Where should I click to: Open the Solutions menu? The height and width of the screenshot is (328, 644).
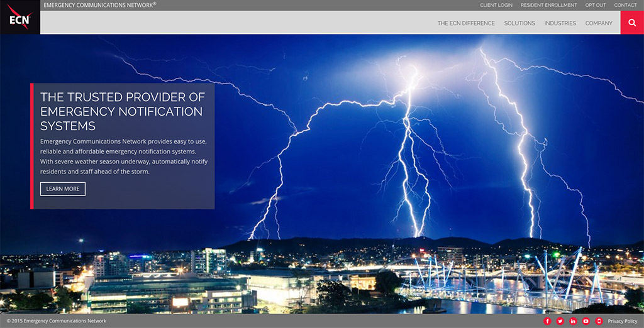519,23
